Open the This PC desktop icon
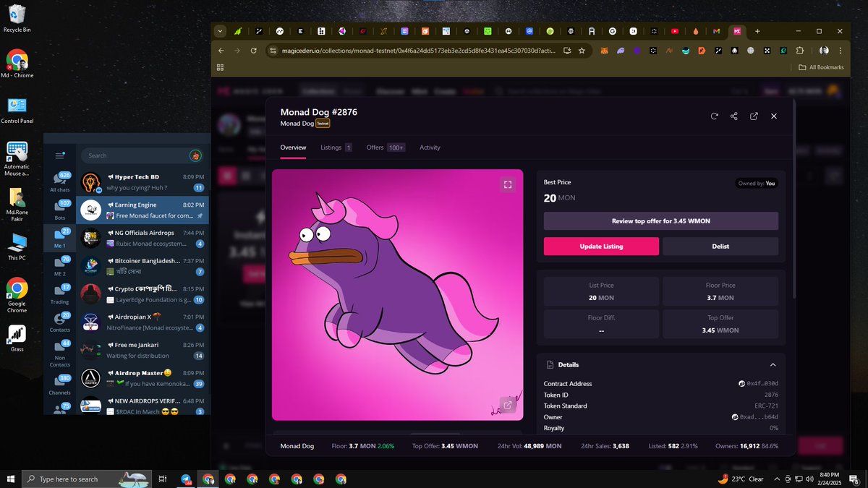The image size is (868, 488). pyautogui.click(x=17, y=247)
